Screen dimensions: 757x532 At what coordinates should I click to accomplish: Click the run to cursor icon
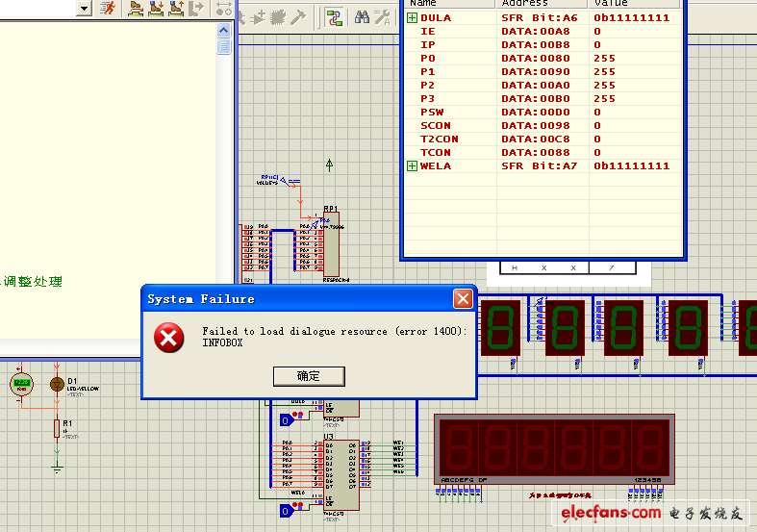pos(196,8)
